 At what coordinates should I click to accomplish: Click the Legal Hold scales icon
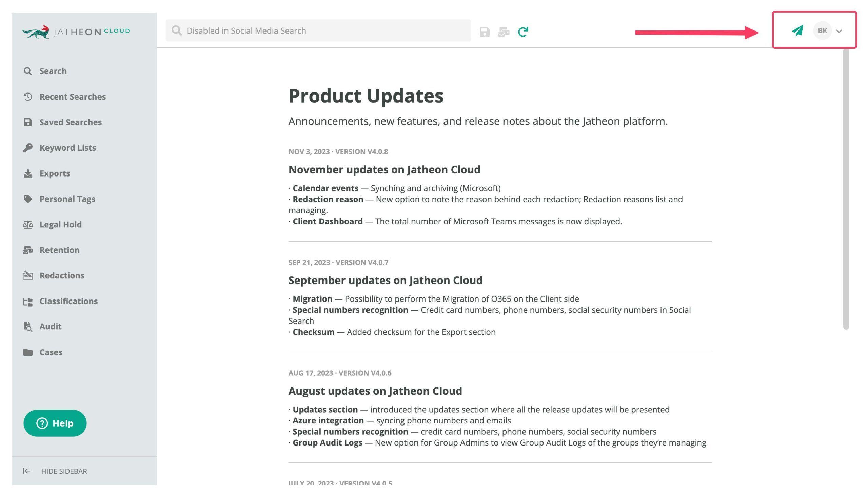pyautogui.click(x=28, y=225)
